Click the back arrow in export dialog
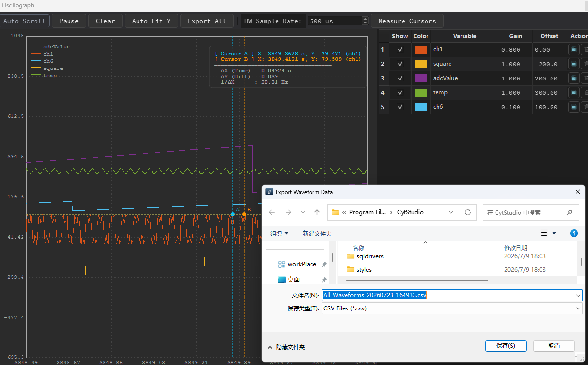 pos(272,212)
